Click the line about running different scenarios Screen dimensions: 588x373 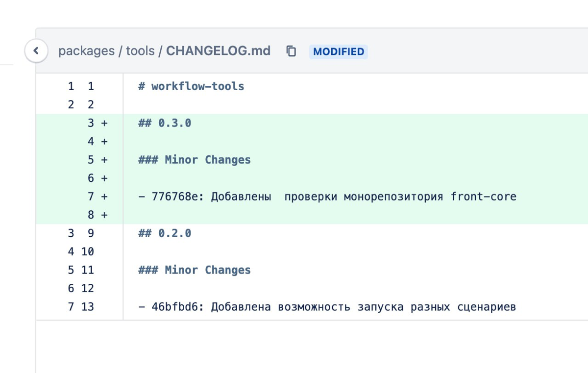pyautogui.click(x=327, y=306)
